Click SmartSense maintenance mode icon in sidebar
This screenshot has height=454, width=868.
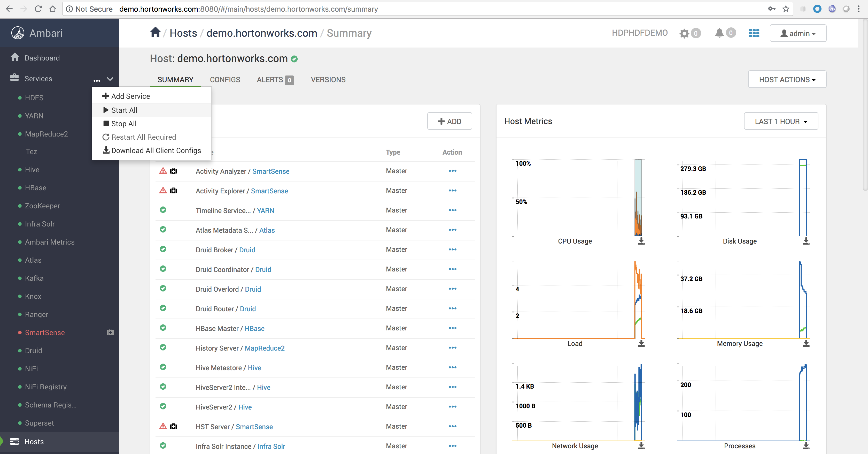111,332
